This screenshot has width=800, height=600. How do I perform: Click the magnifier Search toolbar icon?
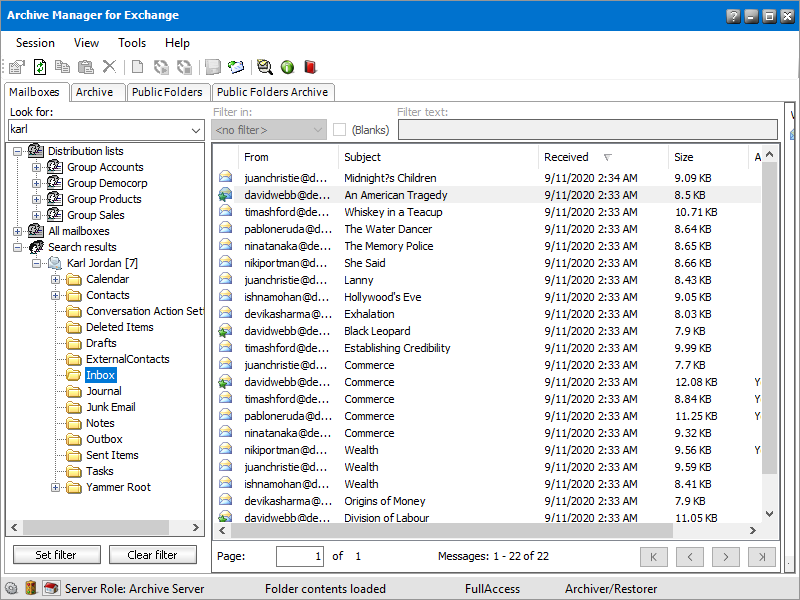(x=264, y=67)
